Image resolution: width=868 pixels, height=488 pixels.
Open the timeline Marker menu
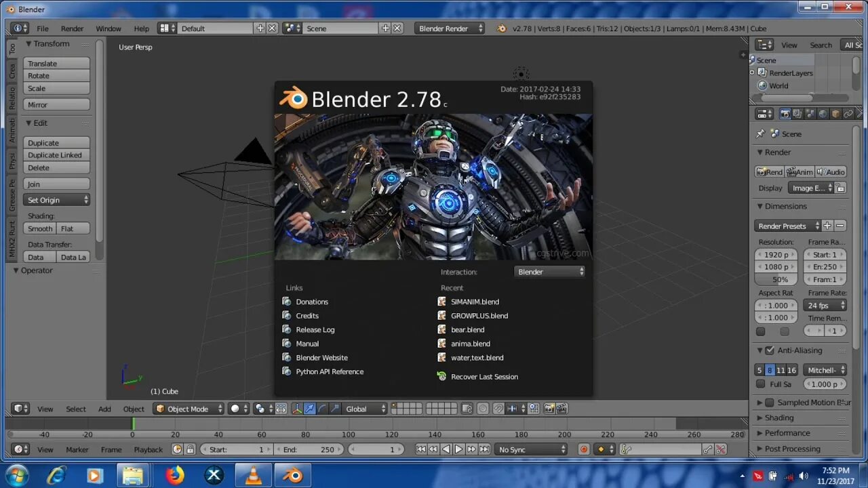tap(77, 449)
